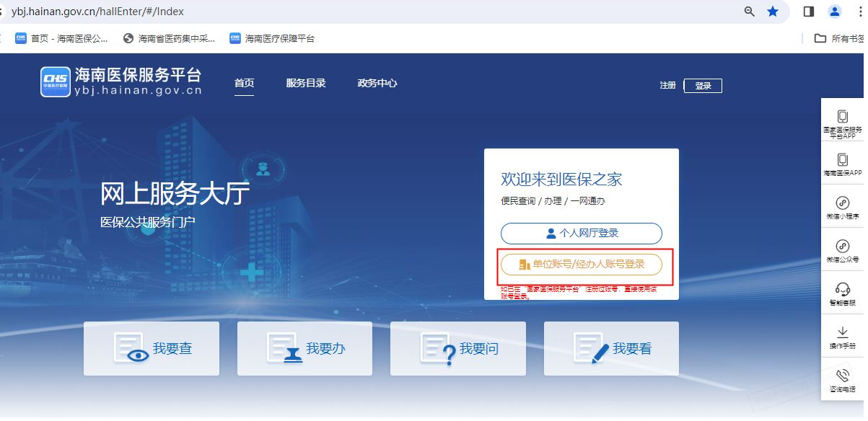Open the Chrome profile avatar
868x421 pixels.
pos(835,12)
